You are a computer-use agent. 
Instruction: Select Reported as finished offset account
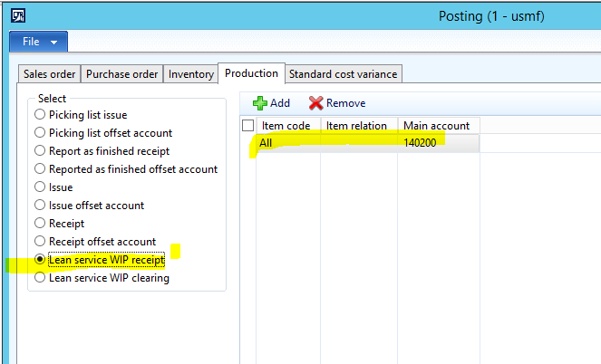[x=39, y=169]
